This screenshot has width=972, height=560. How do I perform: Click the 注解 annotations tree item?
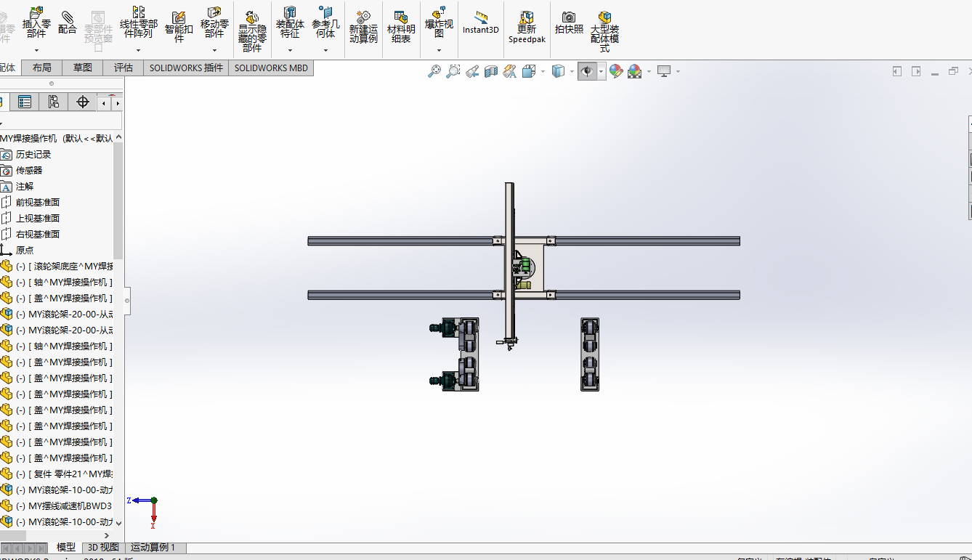coord(25,186)
